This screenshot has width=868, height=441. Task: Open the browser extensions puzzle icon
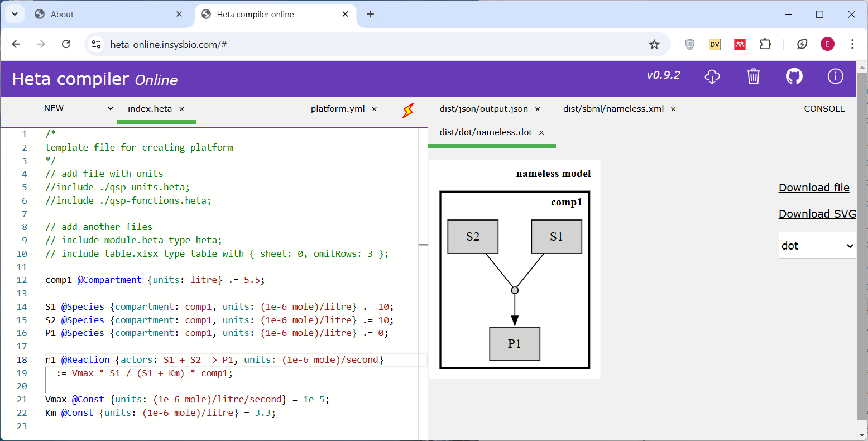pyautogui.click(x=765, y=44)
